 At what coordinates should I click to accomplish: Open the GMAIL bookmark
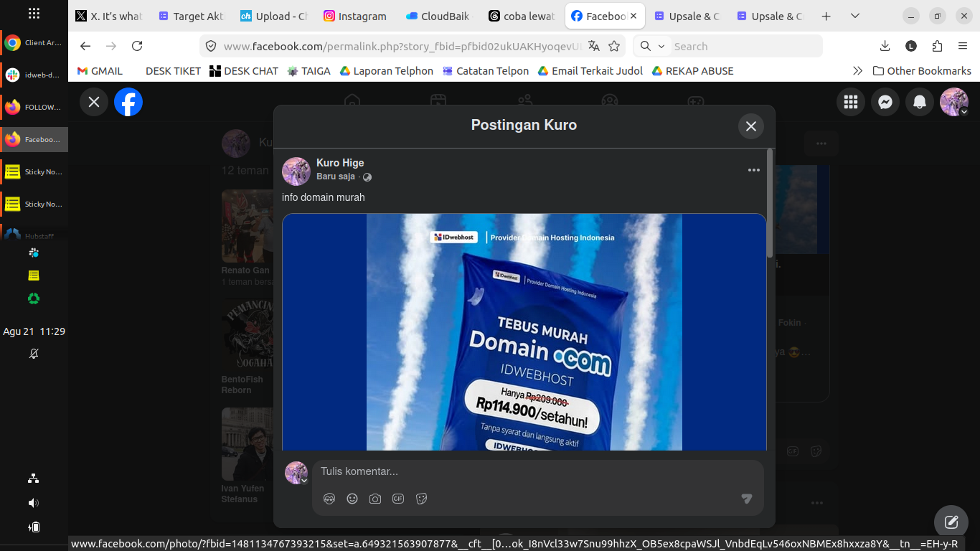tap(100, 71)
